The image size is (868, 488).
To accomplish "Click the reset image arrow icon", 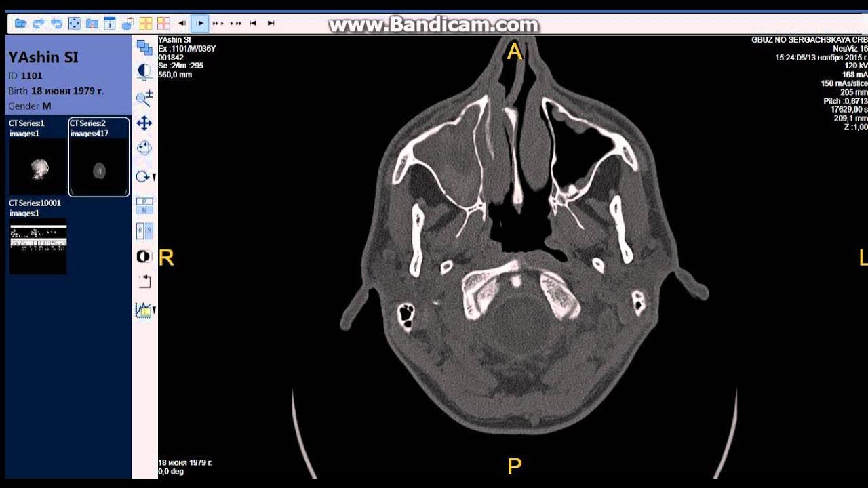I will (x=144, y=281).
